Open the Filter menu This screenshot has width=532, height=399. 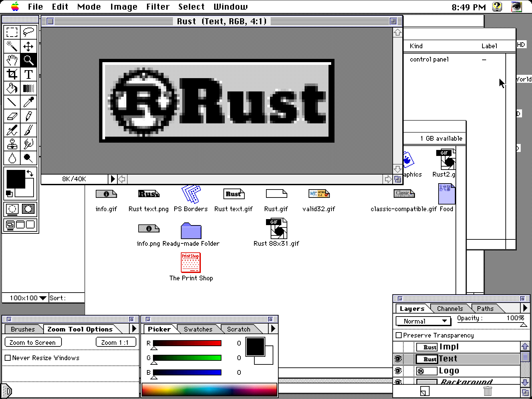pos(158,7)
